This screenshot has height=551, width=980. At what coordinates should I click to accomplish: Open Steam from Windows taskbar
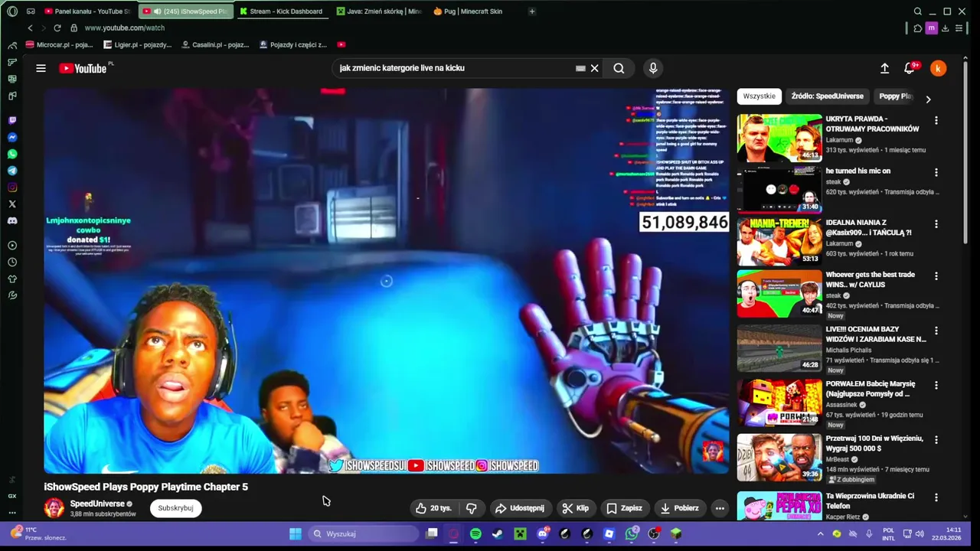click(498, 533)
